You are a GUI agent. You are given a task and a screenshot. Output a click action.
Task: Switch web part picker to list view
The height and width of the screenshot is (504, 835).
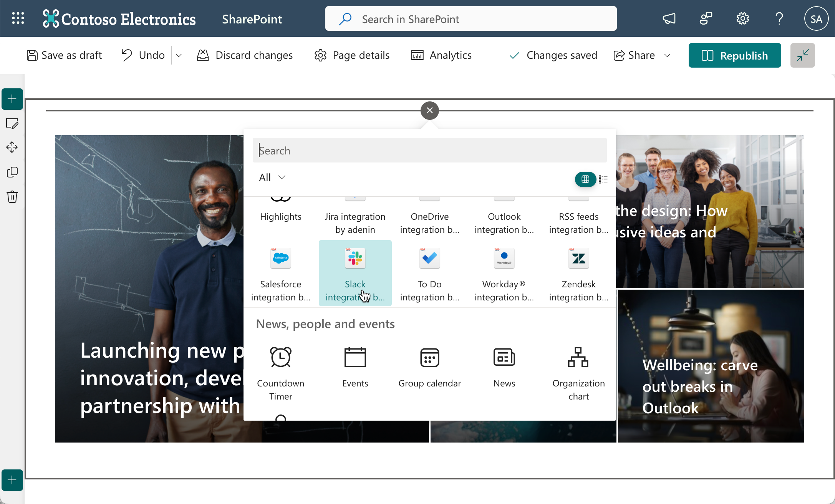603,179
